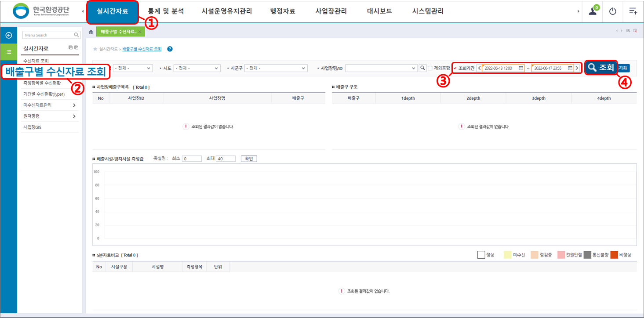Open the 대시보드 menu

pos(379,11)
